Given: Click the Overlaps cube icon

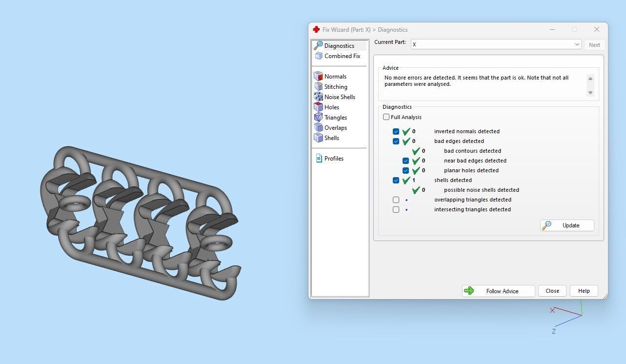Looking at the screenshot, I should (318, 127).
